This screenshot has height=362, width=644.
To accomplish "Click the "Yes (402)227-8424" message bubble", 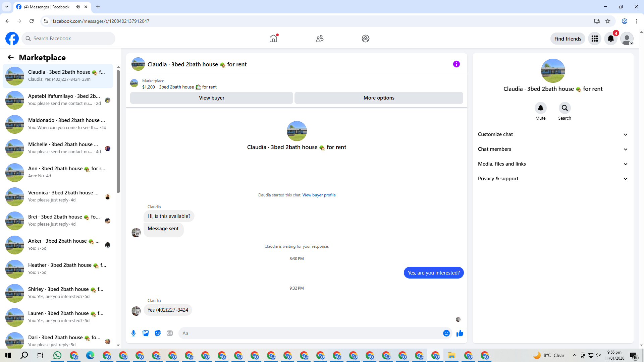I will pyautogui.click(x=168, y=310).
